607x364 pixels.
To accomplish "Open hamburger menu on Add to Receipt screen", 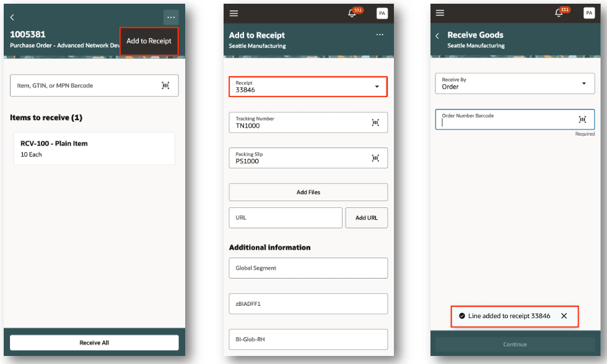I will click(234, 13).
